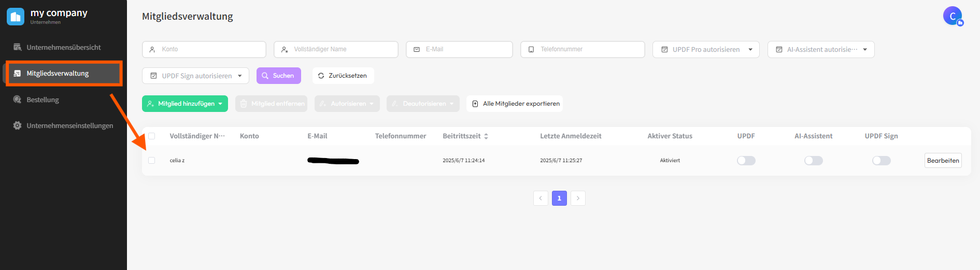Screen dimensions: 980x270
Task: Click the Unternehmenseinstellungen gear icon
Action: [x=17, y=125]
